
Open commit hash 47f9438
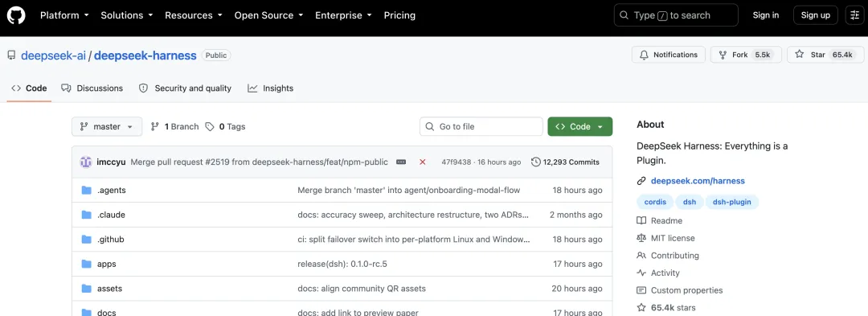[457, 162]
